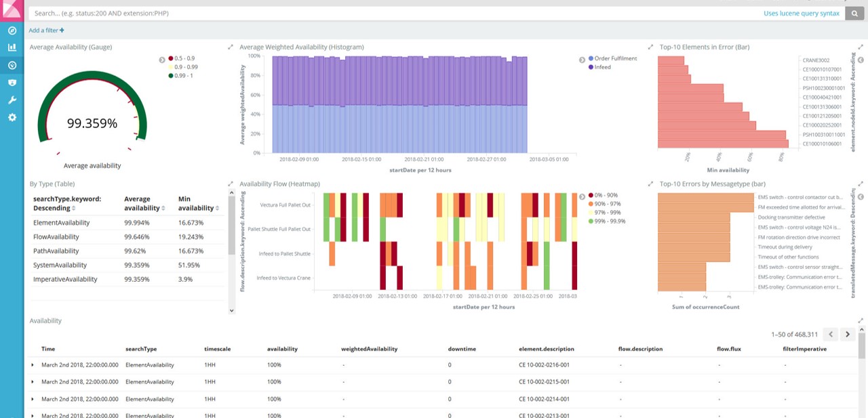Click 0.5 - 0.9 legend color swatch
Screen dimensions: 868x418
[x=171, y=59]
